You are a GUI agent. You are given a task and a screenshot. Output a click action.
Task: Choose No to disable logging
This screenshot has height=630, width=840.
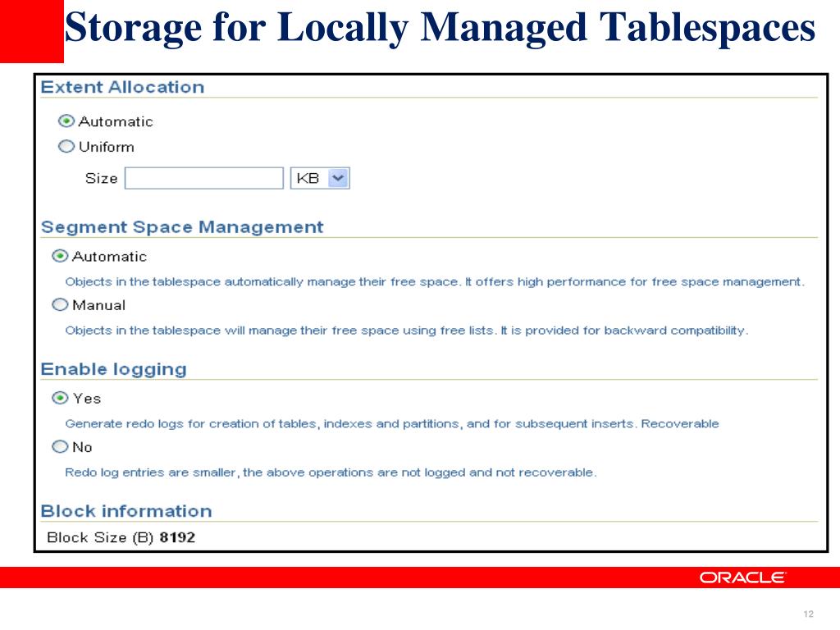pyautogui.click(x=60, y=446)
